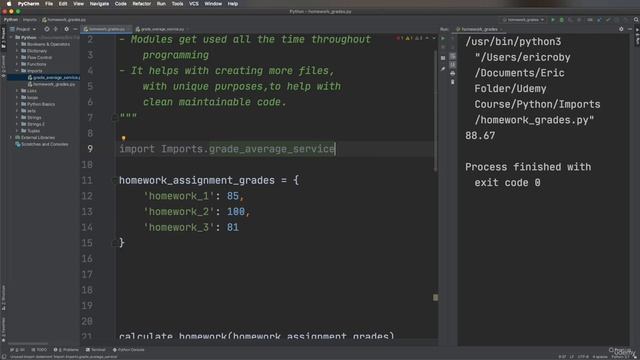Select the Python Basics folder
This screenshot has height=360, width=640.
tap(38, 104)
